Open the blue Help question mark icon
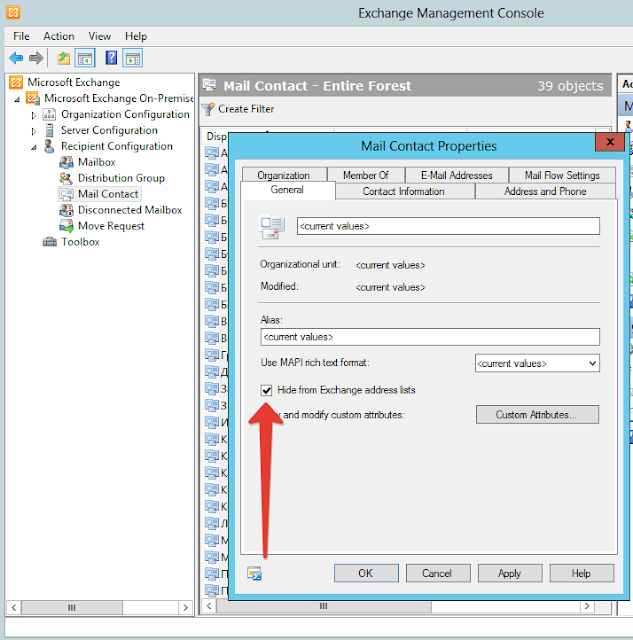Screen dimensions: 633x640 click(111, 58)
